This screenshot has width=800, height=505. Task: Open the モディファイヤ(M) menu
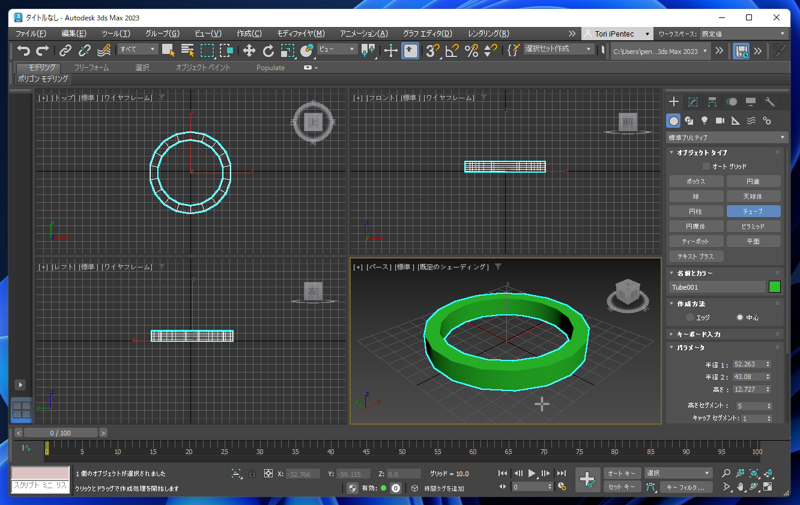pyautogui.click(x=301, y=34)
